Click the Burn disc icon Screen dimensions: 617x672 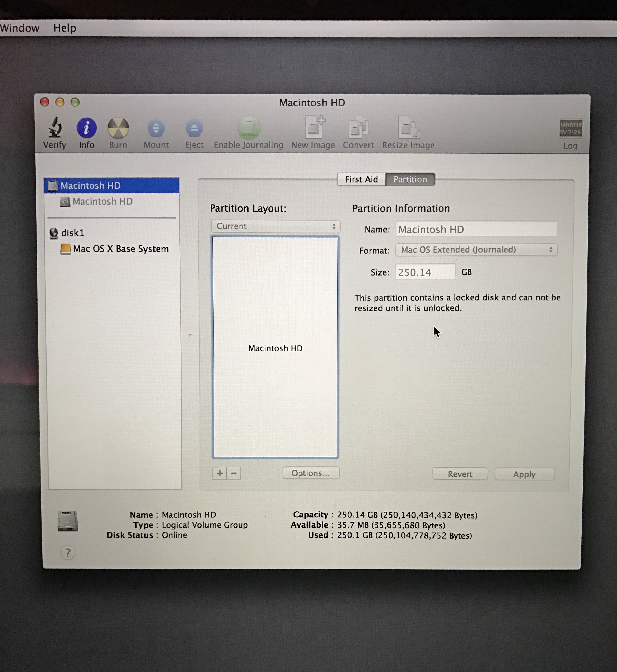tap(118, 128)
